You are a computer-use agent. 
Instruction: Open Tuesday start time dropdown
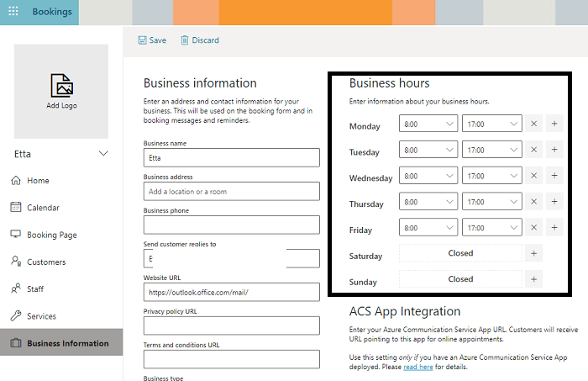coord(428,150)
